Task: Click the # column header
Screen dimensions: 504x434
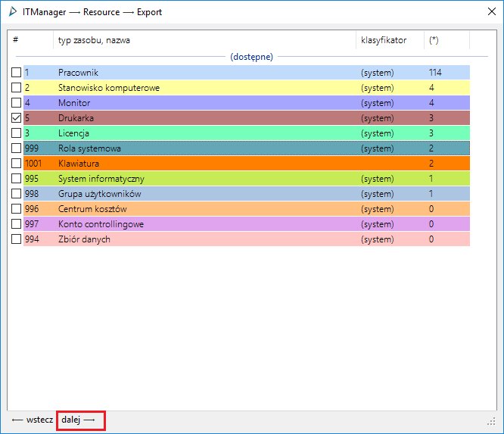Action: tap(30, 40)
